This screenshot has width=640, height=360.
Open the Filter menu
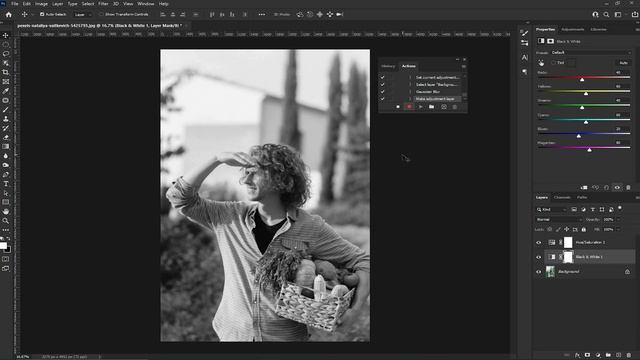[103, 4]
